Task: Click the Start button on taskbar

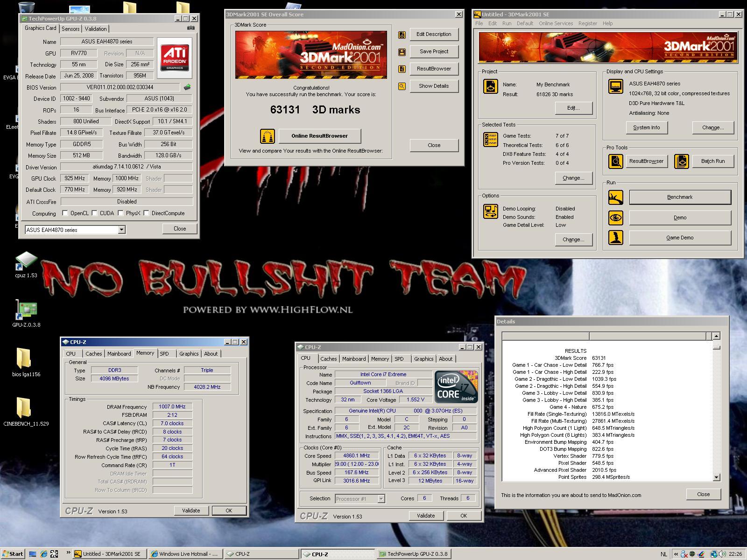Action: click(x=12, y=554)
